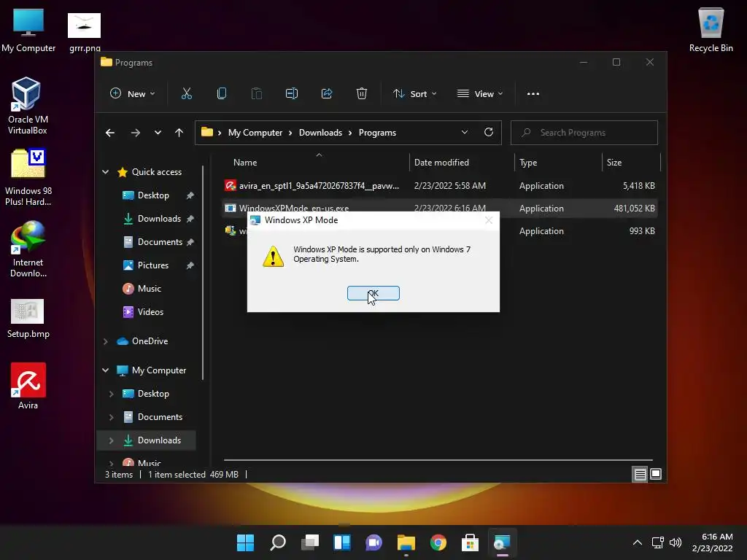Select the Windows 98 Plus! Hard... desktop icon
This screenshot has width=747, height=560.
[x=28, y=177]
